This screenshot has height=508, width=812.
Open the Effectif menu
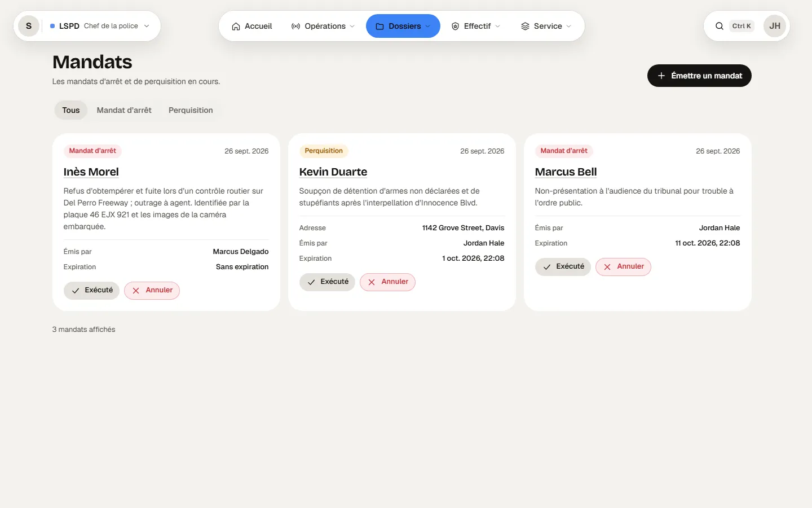tap(475, 26)
